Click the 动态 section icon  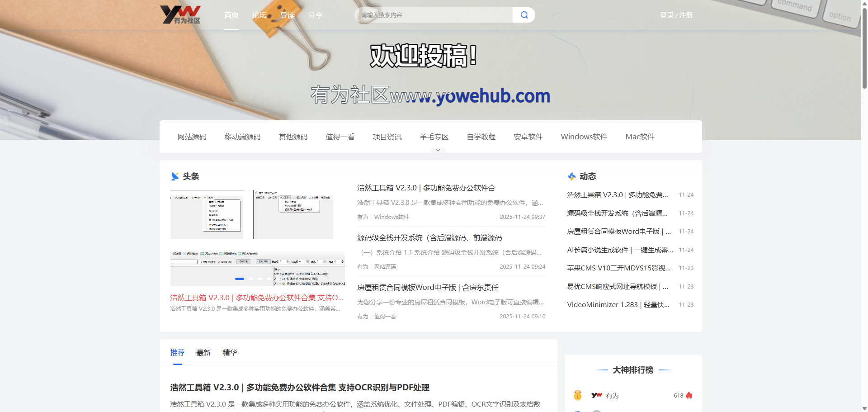[x=572, y=176]
